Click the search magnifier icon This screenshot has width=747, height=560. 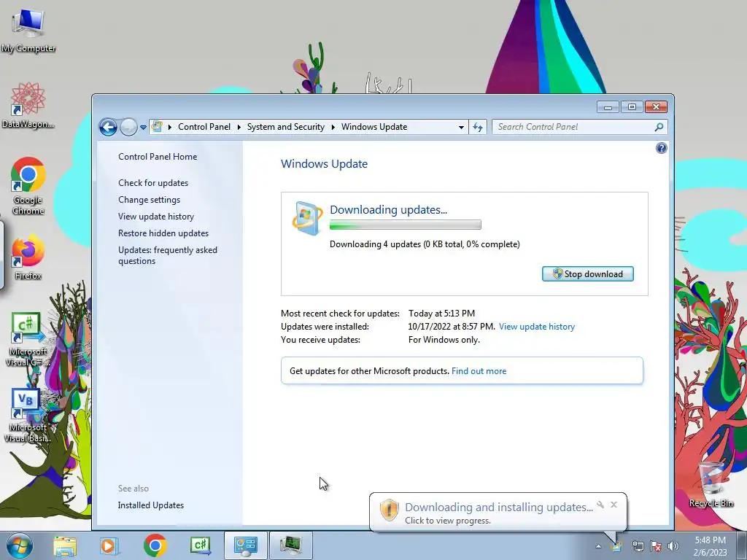(659, 127)
